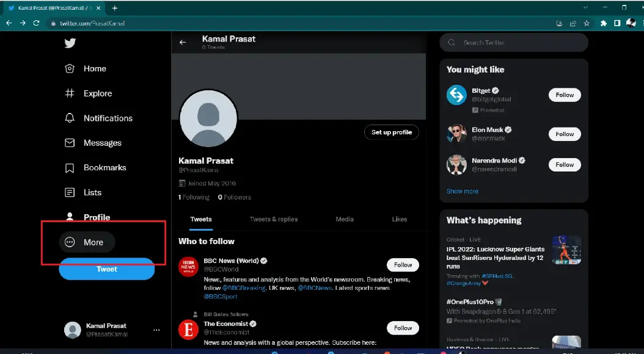Close the Kamal Prasat browser tab
Image resolution: width=644 pixels, height=354 pixels.
[98, 8]
